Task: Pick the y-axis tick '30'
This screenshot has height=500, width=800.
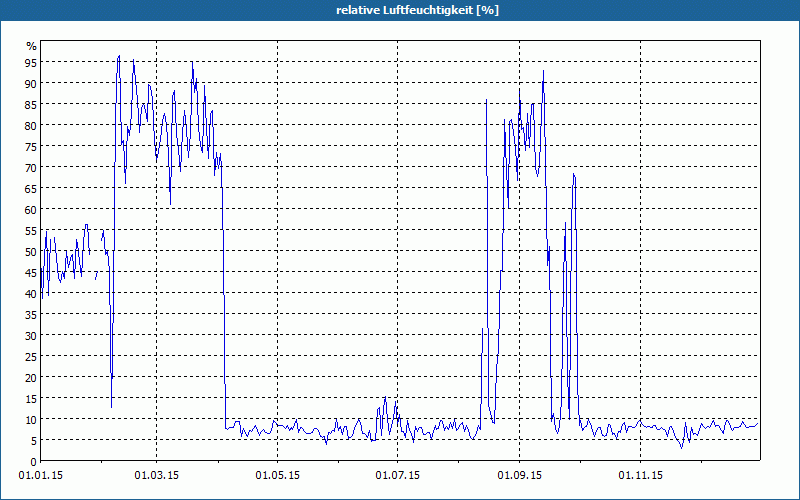Action: click(x=31, y=336)
